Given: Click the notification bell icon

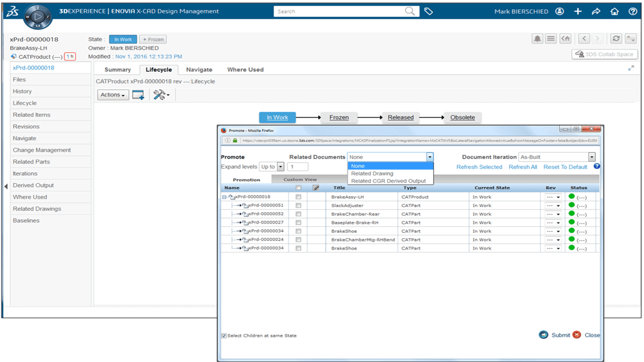Looking at the screenshot, I should tap(537, 39).
